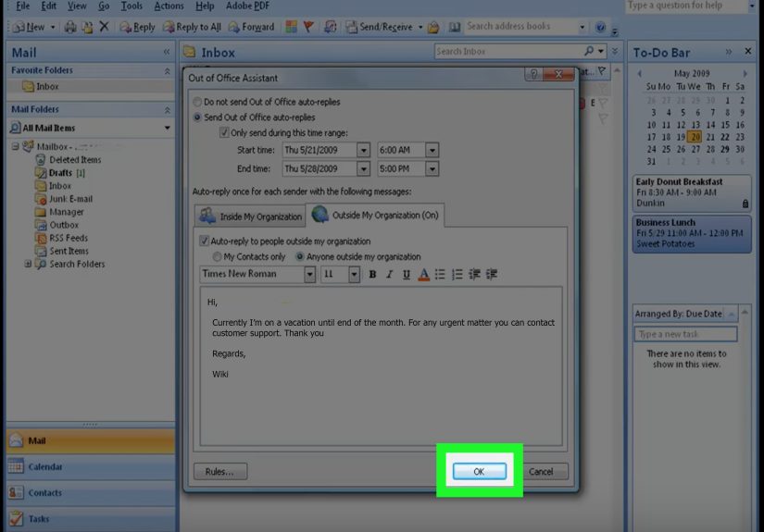
Task: Click the blue Help icon in the toolbar
Action: 600,27
